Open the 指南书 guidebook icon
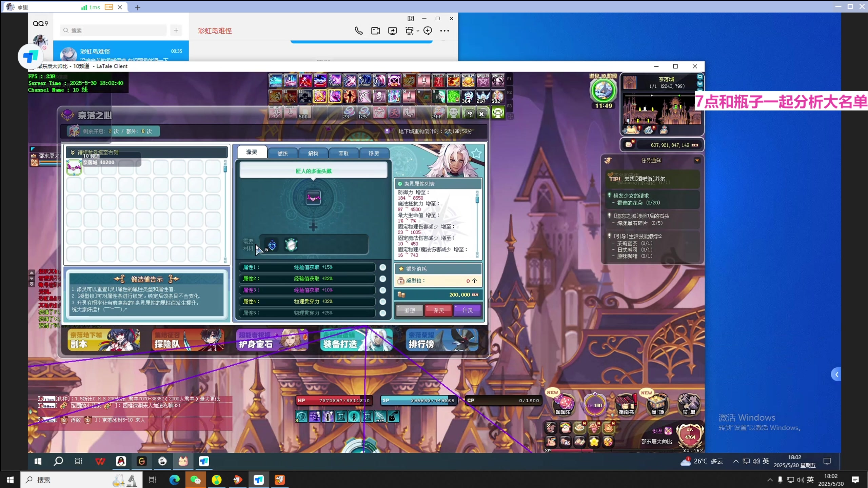This screenshot has height=488, width=868. tap(626, 404)
